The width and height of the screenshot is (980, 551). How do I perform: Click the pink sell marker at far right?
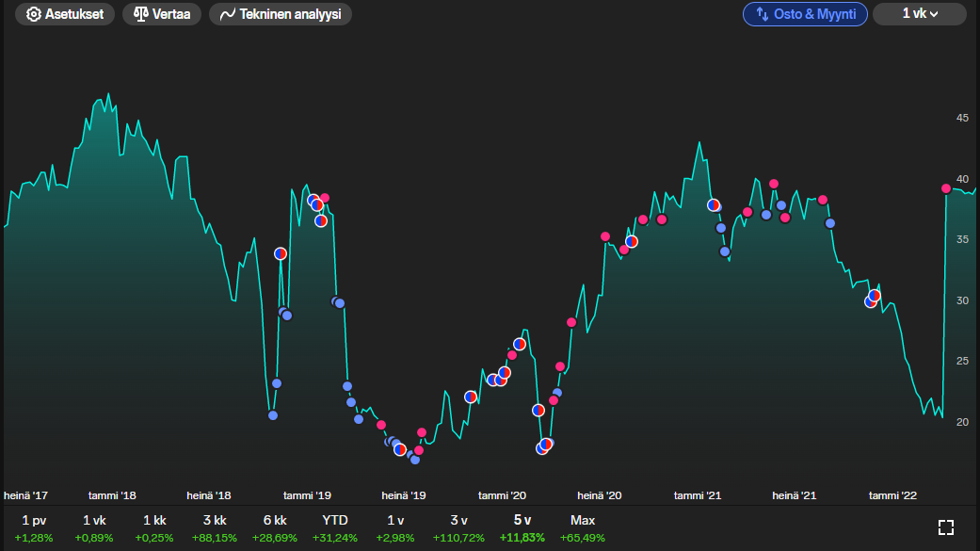point(946,188)
